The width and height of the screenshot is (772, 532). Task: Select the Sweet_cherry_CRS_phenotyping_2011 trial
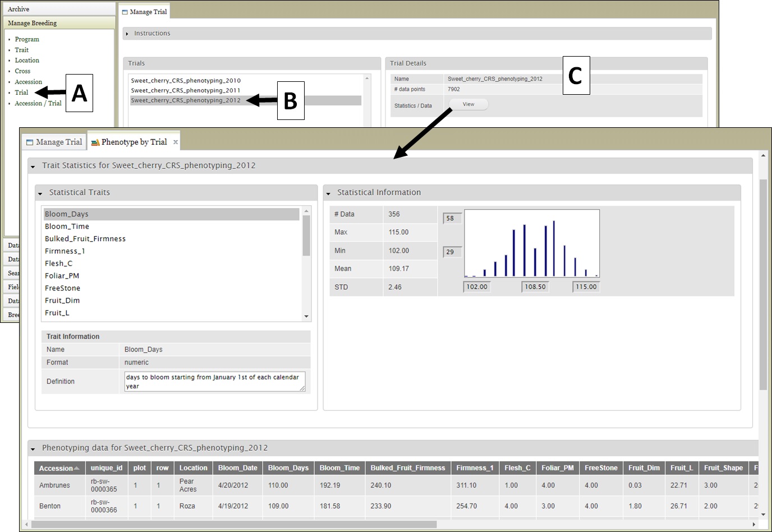tap(186, 90)
